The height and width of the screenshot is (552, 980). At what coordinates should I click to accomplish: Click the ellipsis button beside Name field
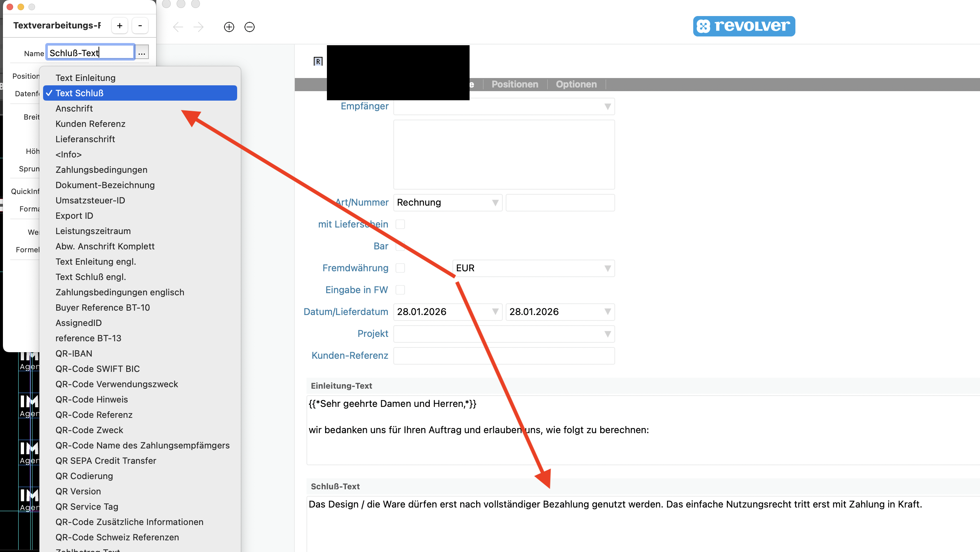pyautogui.click(x=142, y=53)
